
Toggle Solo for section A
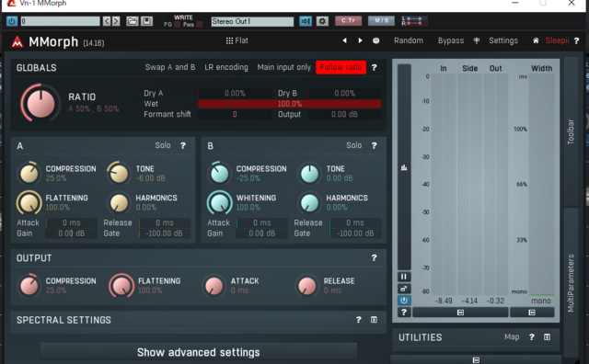(x=163, y=145)
